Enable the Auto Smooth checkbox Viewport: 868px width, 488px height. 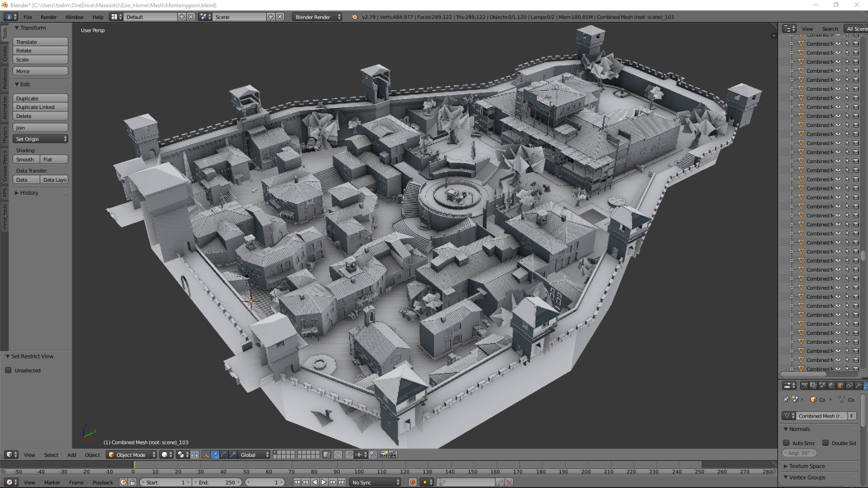pyautogui.click(x=787, y=443)
